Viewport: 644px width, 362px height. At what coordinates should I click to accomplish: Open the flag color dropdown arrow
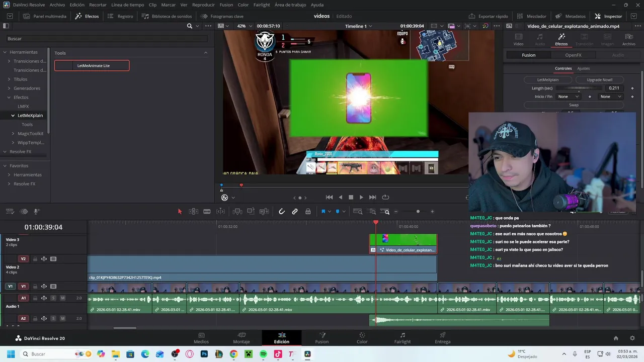[x=329, y=212]
